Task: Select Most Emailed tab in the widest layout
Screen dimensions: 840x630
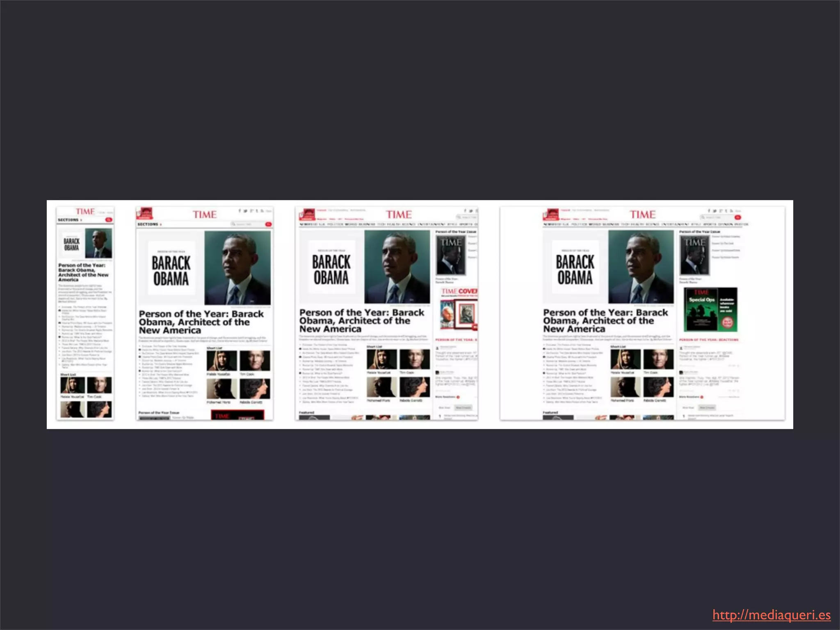Action: 707,408
